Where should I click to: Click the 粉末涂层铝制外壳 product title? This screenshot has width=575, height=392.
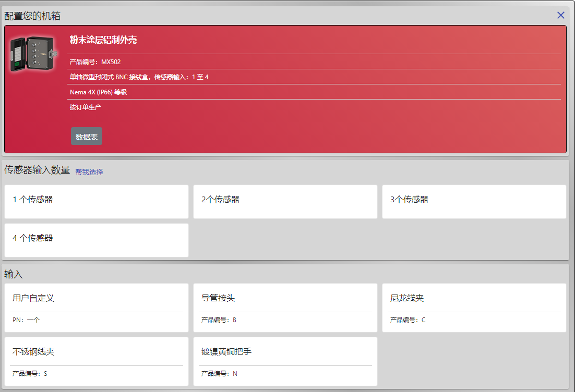tap(103, 40)
